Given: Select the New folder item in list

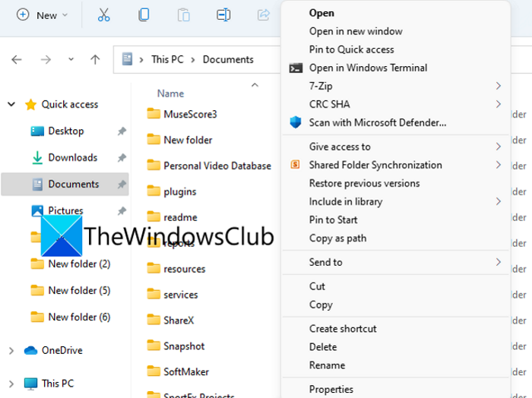Looking at the screenshot, I should 188,140.
